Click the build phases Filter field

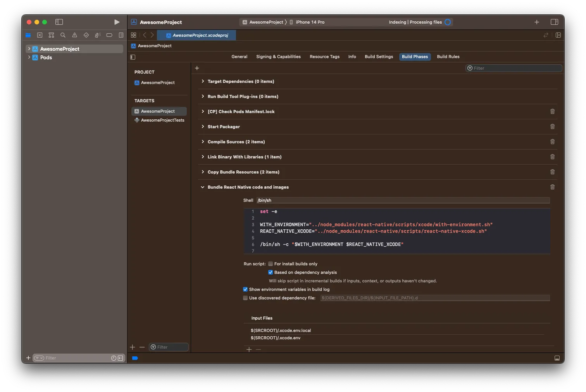pos(514,68)
